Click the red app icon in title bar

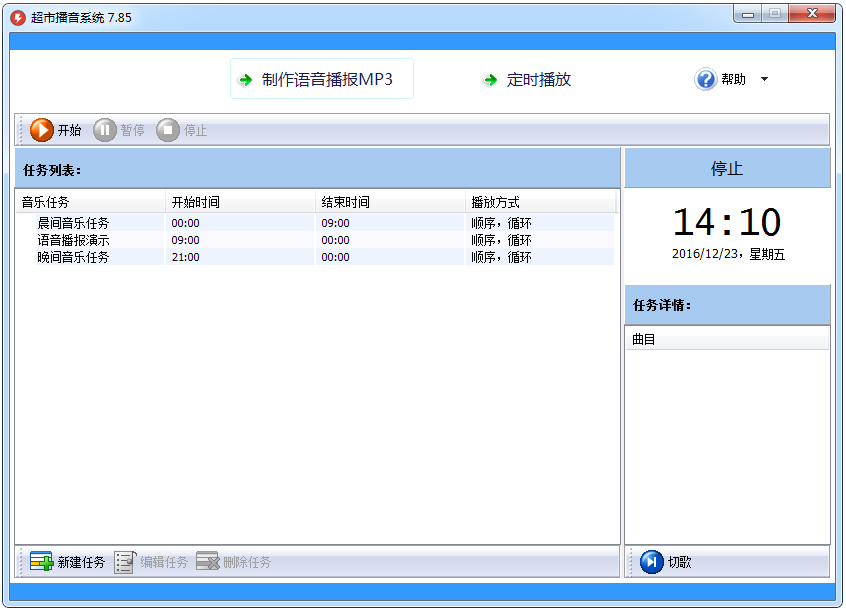tap(18, 18)
